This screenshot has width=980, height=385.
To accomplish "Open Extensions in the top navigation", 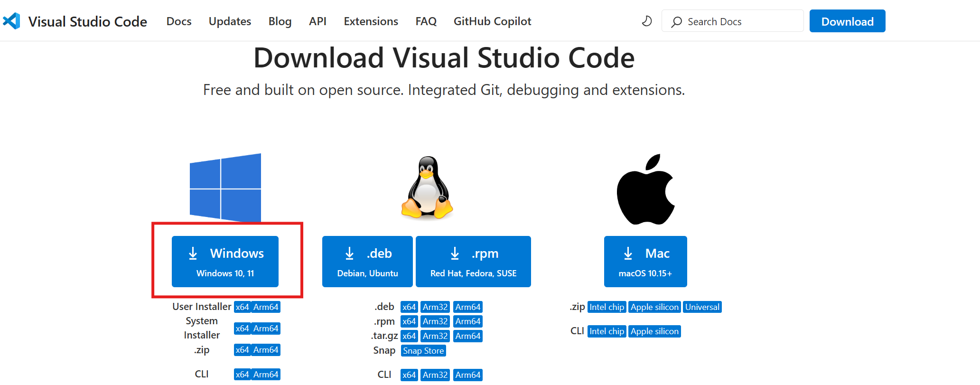I will (x=371, y=21).
